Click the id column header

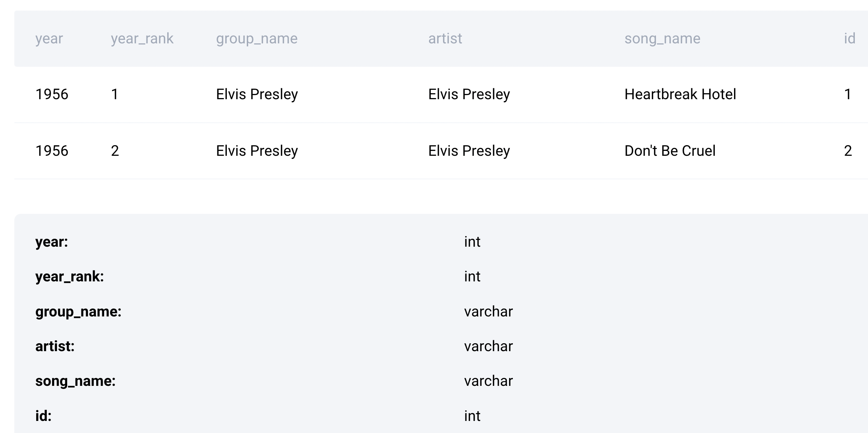(850, 38)
